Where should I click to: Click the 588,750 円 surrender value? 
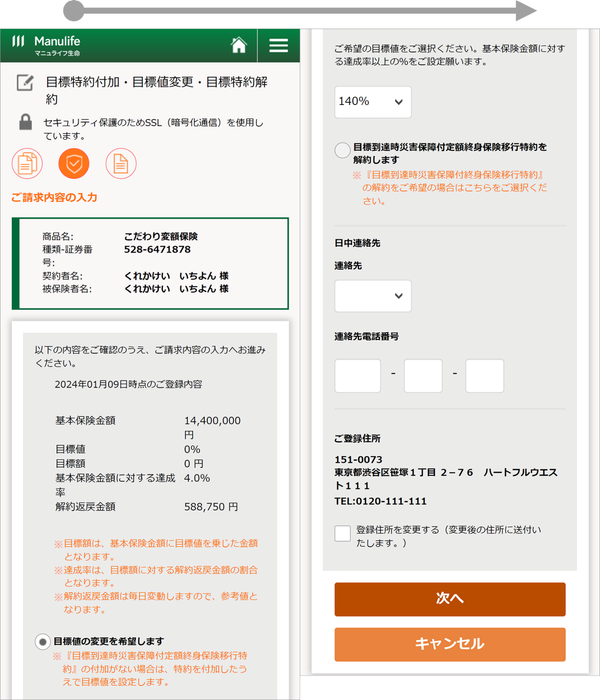click(x=211, y=507)
